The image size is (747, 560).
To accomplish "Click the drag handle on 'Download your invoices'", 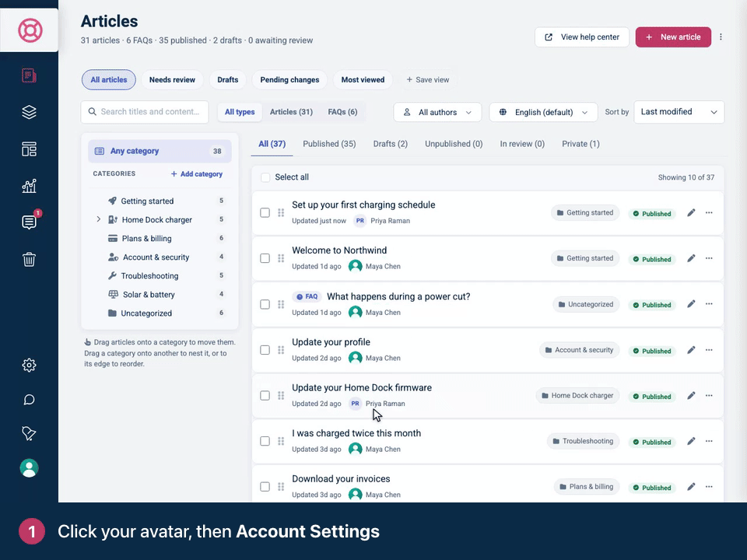I will [281, 487].
